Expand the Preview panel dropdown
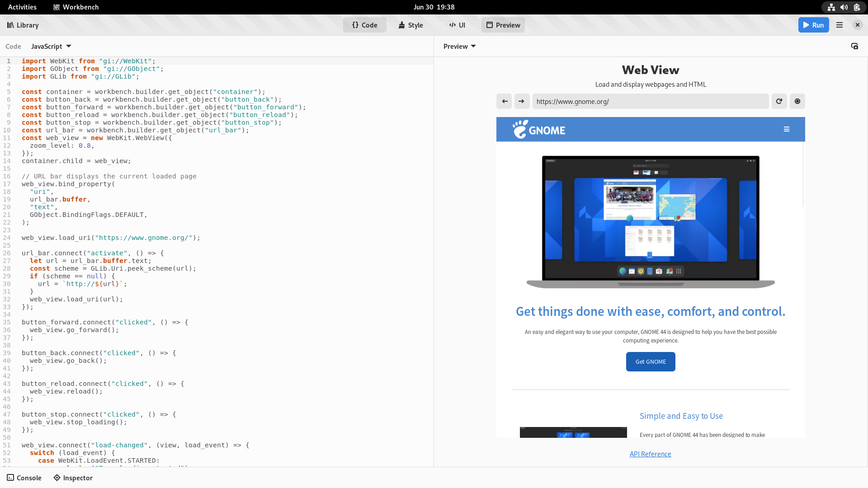The width and height of the screenshot is (868, 488). (x=459, y=46)
